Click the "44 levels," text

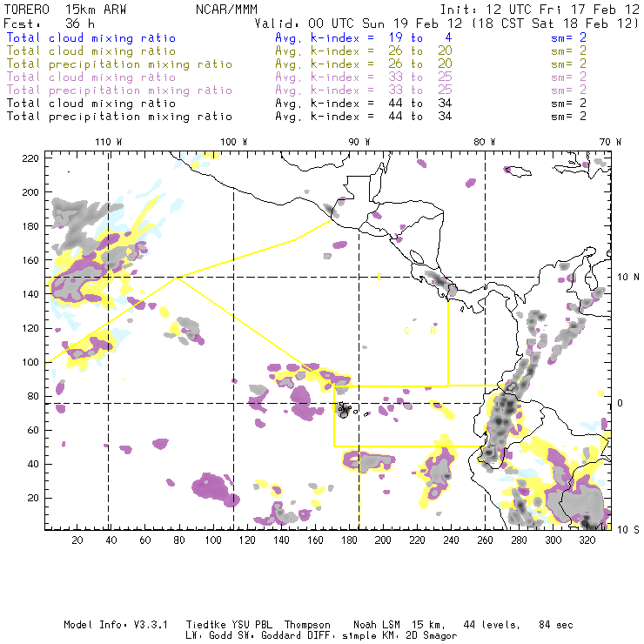pyautogui.click(x=492, y=625)
